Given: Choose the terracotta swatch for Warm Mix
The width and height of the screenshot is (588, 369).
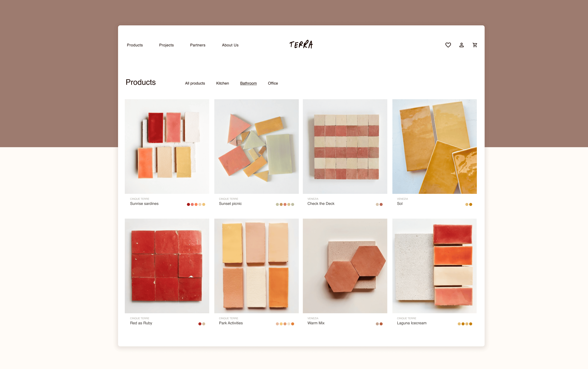Looking at the screenshot, I should click(381, 324).
